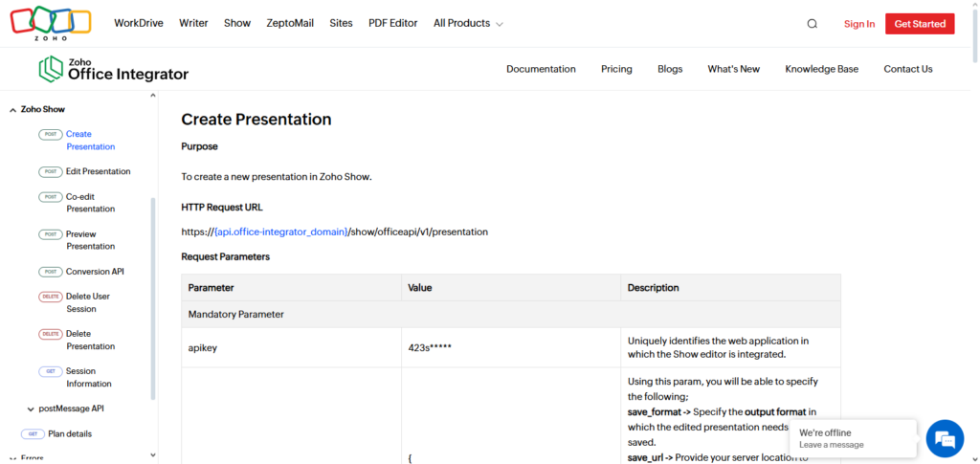This screenshot has height=464, width=980.
Task: Click the sidebar scrollbar thumb
Action: (153, 298)
